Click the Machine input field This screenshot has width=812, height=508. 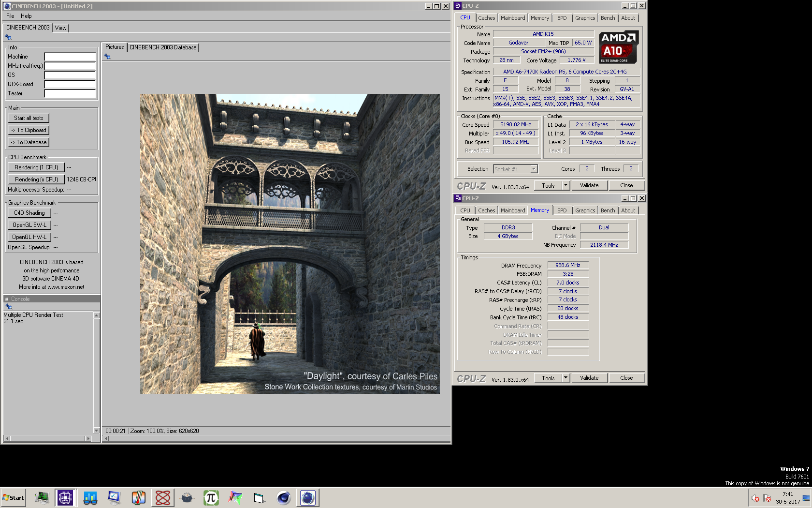[70, 57]
